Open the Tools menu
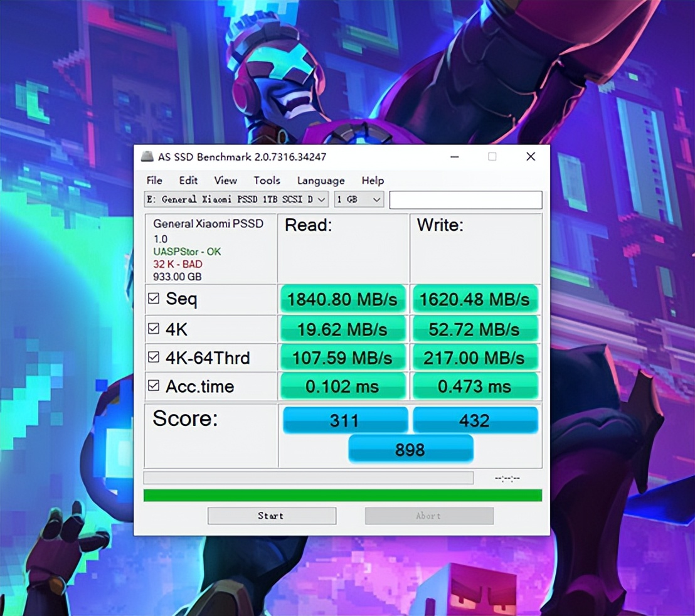 267,181
